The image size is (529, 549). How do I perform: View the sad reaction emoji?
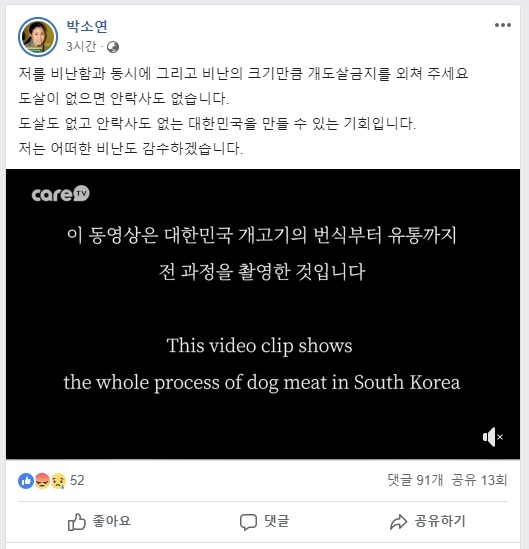tap(58, 481)
